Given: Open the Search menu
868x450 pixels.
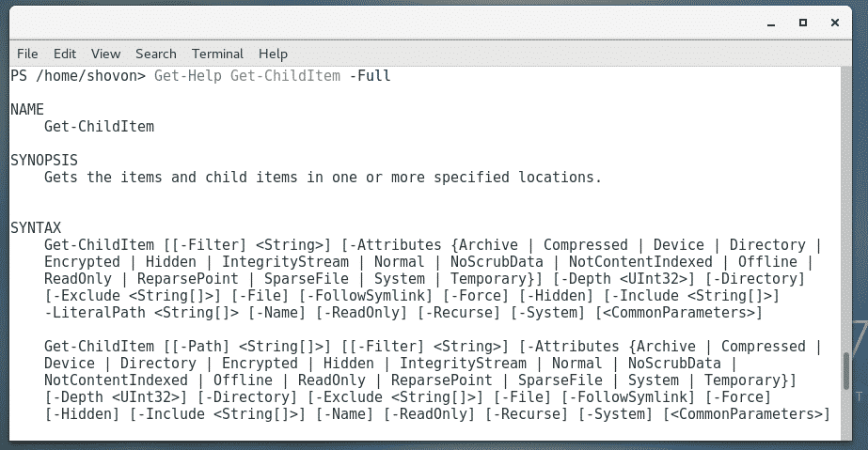Looking at the screenshot, I should pos(155,54).
